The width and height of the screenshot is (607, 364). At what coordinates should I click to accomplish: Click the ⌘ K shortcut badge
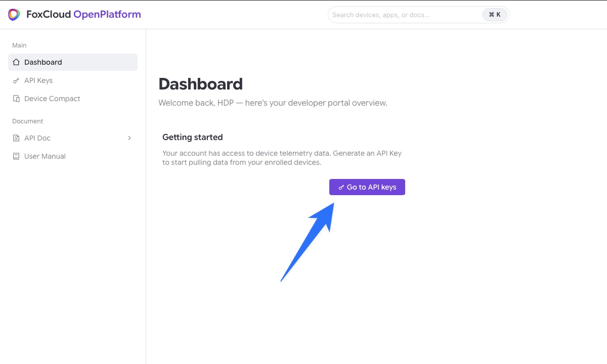point(495,15)
